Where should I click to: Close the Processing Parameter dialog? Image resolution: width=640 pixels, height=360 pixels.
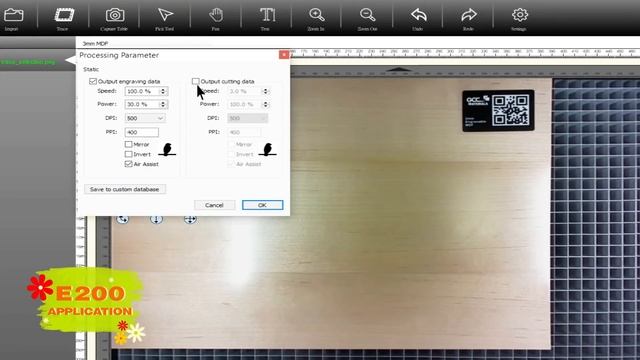click(284, 55)
